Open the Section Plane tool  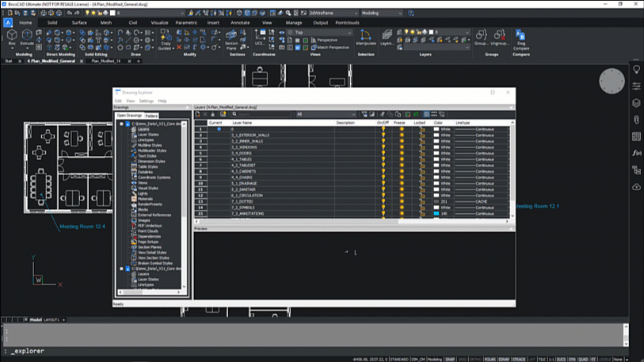coord(231,40)
